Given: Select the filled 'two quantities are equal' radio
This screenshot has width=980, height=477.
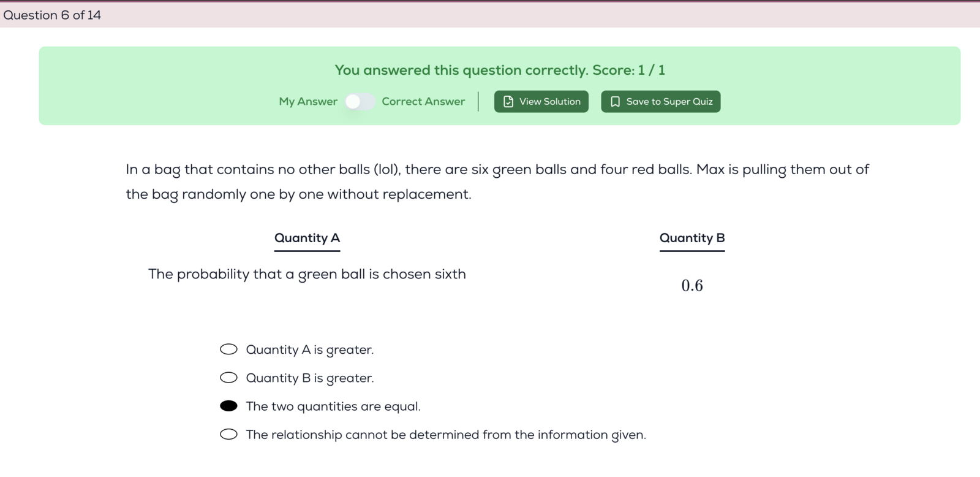Looking at the screenshot, I should coord(228,406).
